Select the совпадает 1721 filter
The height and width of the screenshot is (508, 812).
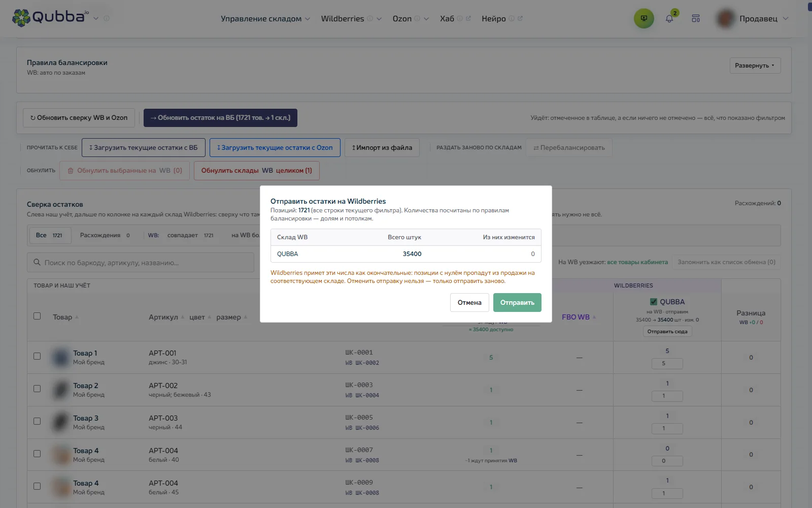tap(190, 236)
